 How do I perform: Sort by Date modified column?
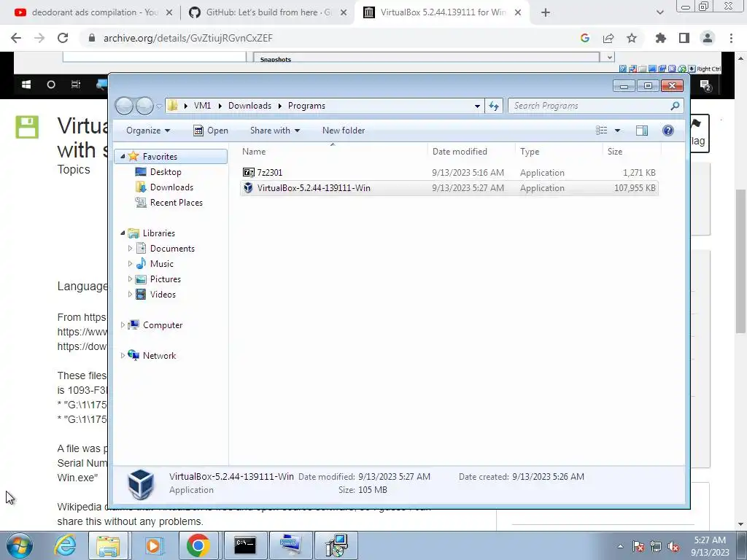460,152
